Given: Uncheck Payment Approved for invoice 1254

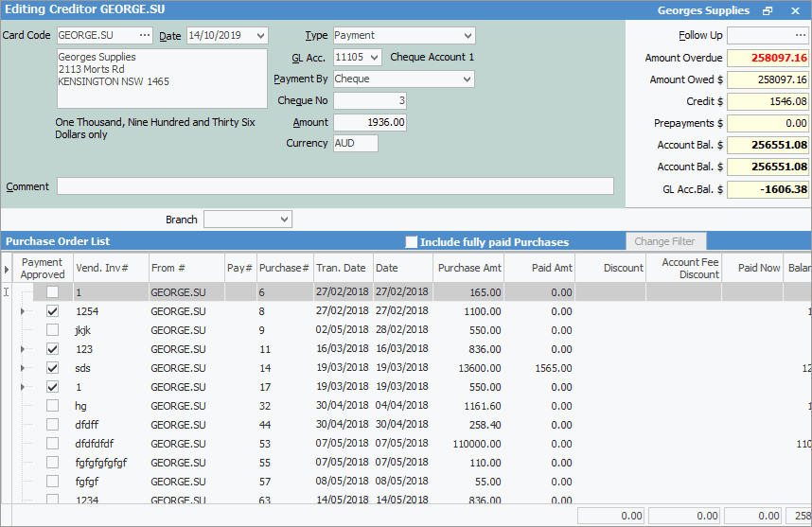Looking at the screenshot, I should [53, 311].
